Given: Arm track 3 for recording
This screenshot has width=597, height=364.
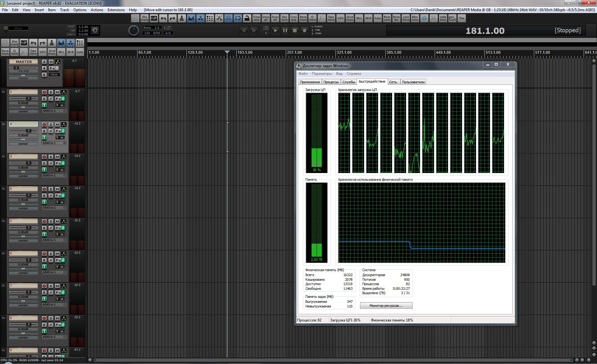Looking at the screenshot, I should pos(44,157).
